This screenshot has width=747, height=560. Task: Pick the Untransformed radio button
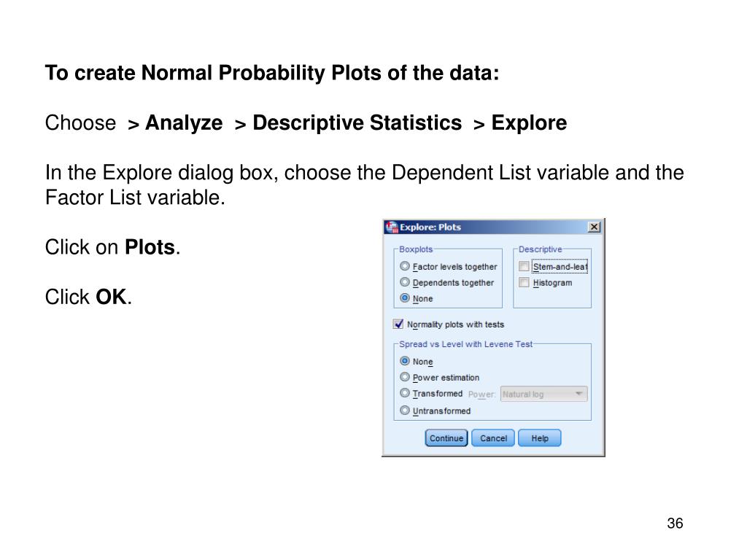click(x=405, y=411)
